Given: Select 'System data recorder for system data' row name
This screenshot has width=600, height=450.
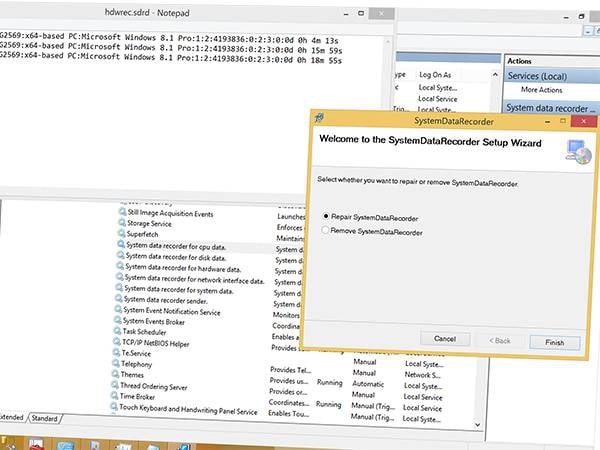Looking at the screenshot, I should (x=179, y=290).
